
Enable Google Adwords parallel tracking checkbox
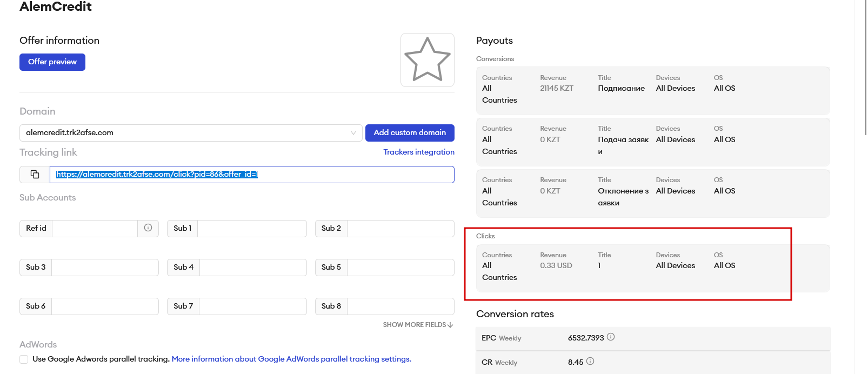pyautogui.click(x=24, y=359)
